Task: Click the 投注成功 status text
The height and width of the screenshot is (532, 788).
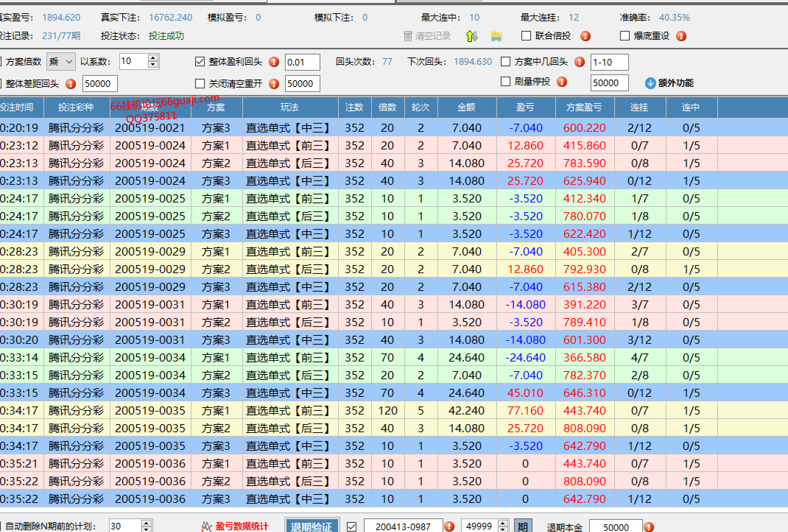Action: [x=166, y=36]
